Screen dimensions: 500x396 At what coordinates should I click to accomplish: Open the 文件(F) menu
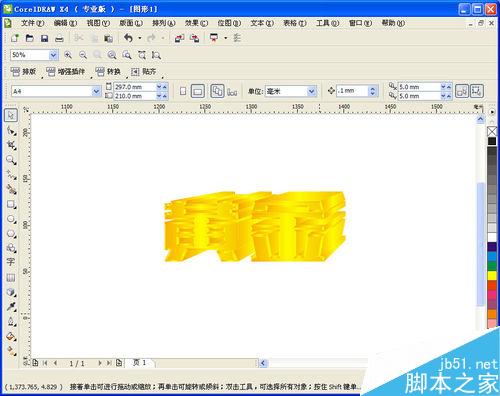tap(32, 23)
